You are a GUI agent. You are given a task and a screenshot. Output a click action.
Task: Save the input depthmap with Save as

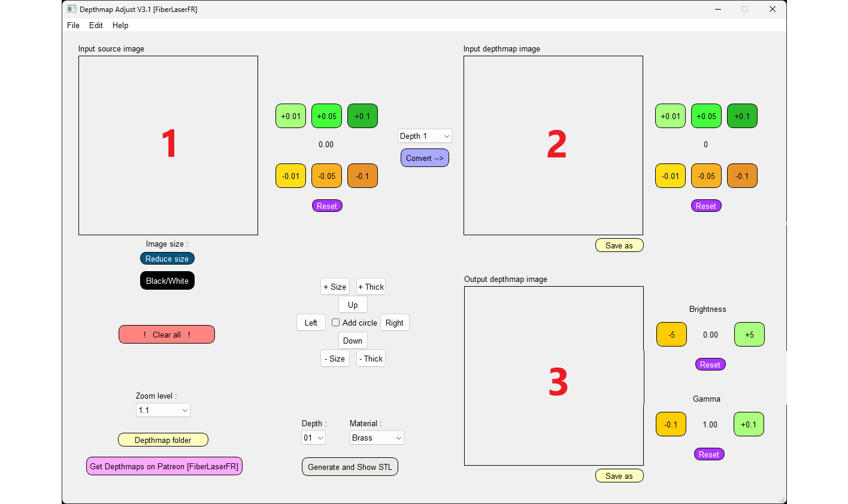(619, 245)
